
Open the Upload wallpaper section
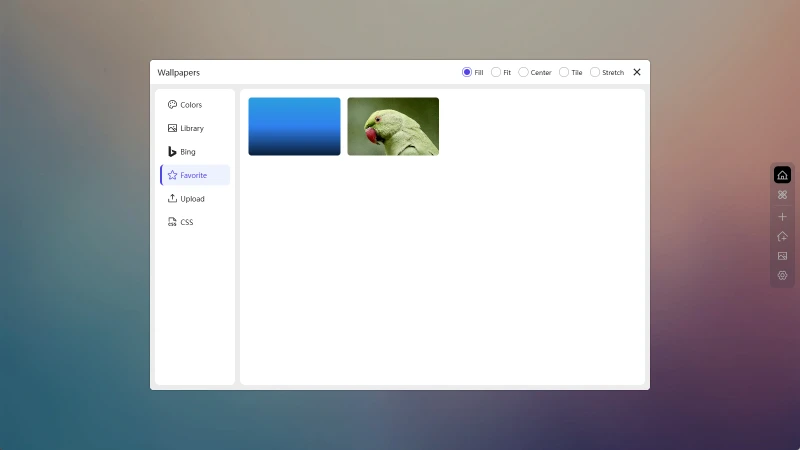coord(195,198)
